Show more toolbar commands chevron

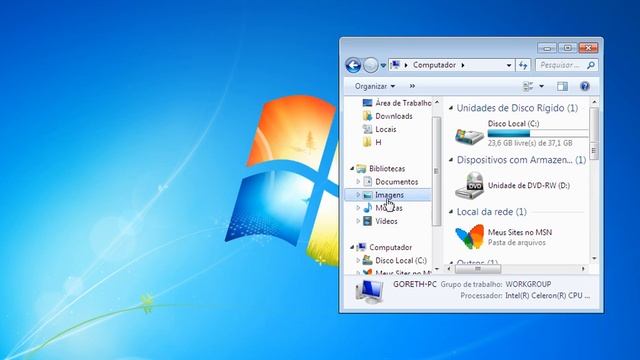coord(412,86)
